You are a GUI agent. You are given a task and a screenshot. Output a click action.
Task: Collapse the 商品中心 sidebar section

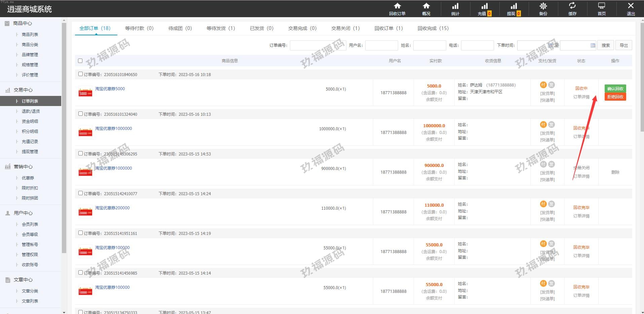tap(23, 23)
